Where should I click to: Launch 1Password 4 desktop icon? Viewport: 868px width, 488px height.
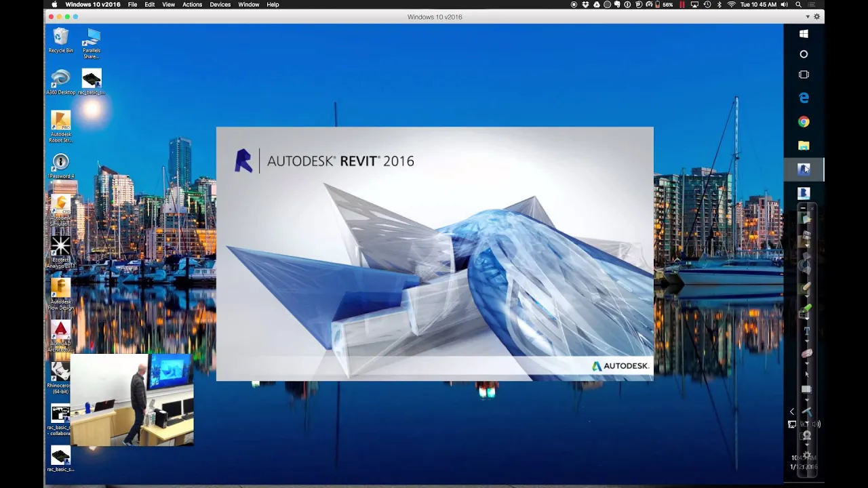click(60, 166)
